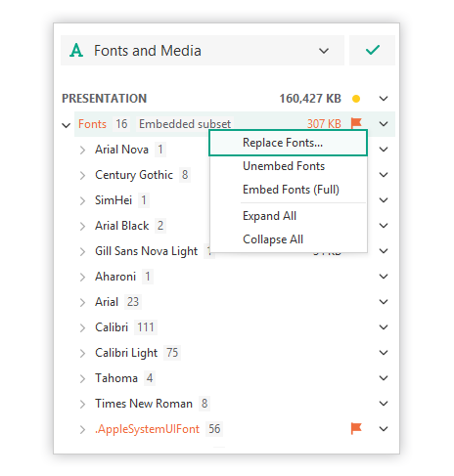This screenshot has width=454, height=476.
Task: Expand the Calibri font entry
Action: (82, 327)
